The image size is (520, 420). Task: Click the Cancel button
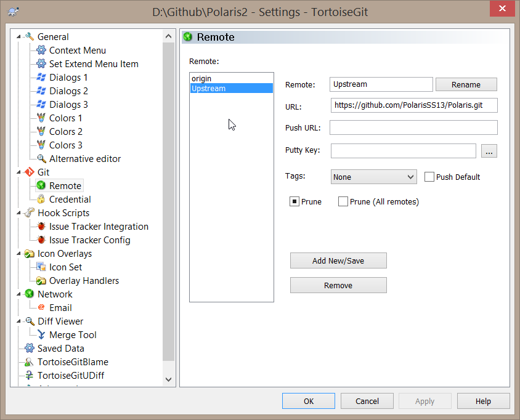tap(367, 401)
